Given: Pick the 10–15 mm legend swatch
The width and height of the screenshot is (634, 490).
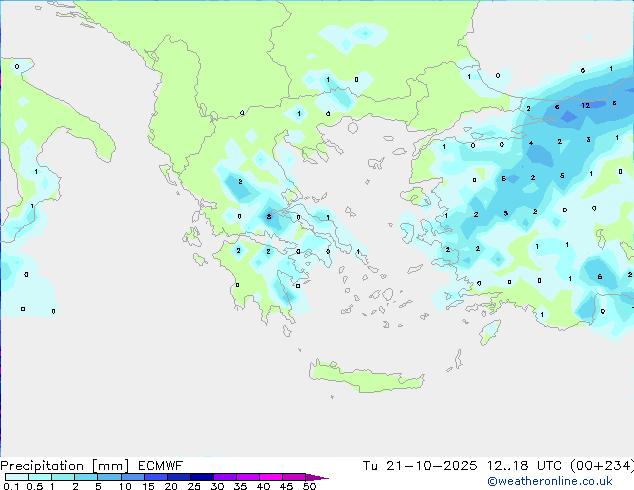Looking at the screenshot, I should click(x=132, y=477).
